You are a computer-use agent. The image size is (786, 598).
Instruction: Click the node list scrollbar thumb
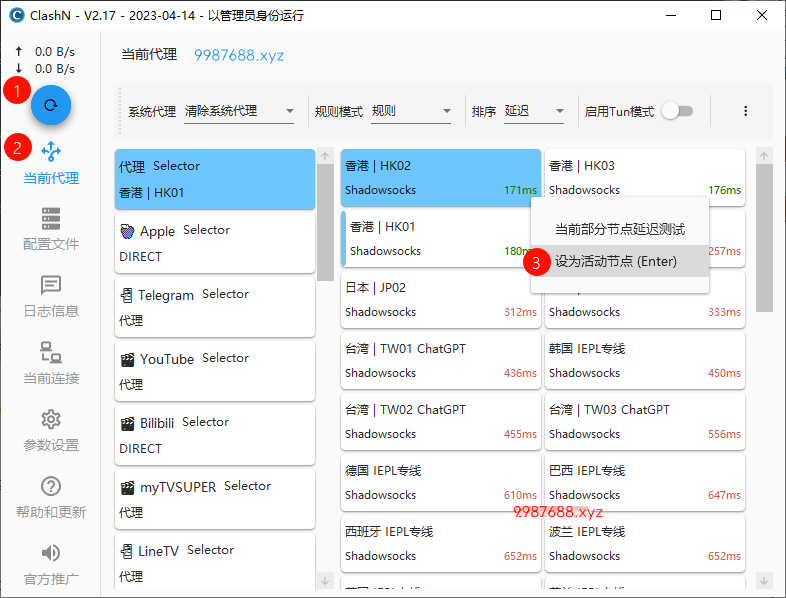764,238
